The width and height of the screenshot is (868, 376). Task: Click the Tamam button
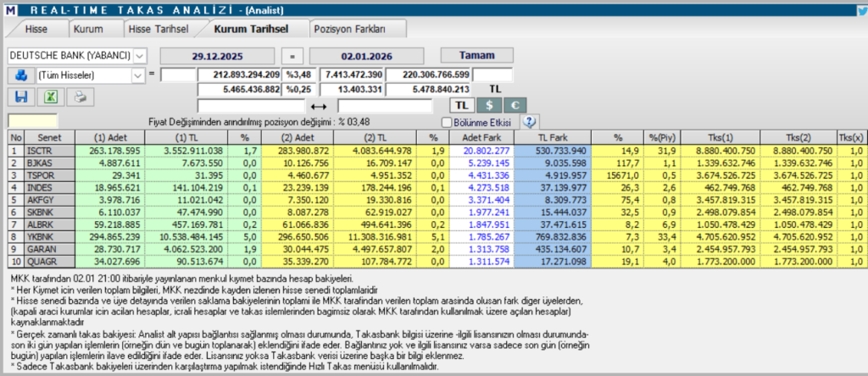(476, 55)
